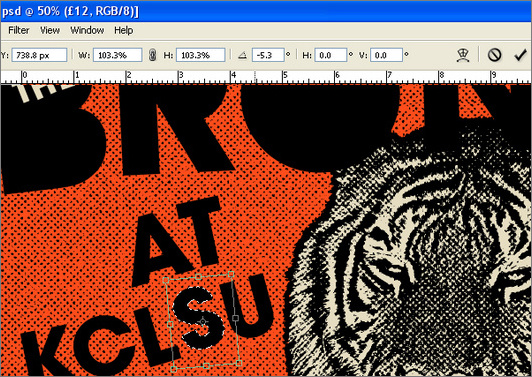Switch to warp mode icon
This screenshot has height=377, width=532.
463,55
